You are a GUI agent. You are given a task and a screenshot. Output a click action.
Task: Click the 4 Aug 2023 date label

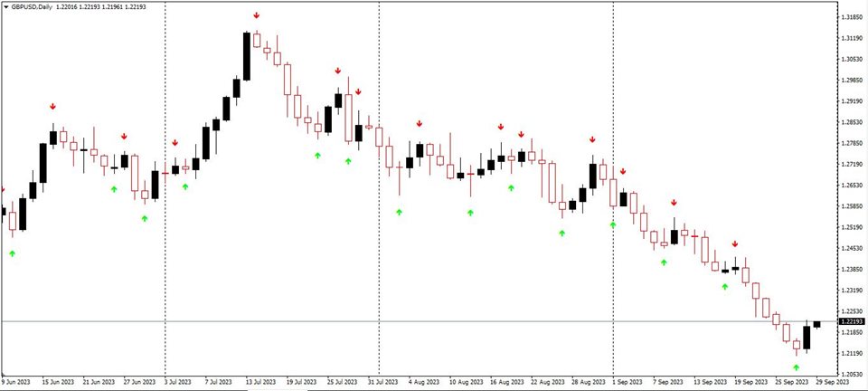[x=423, y=382]
